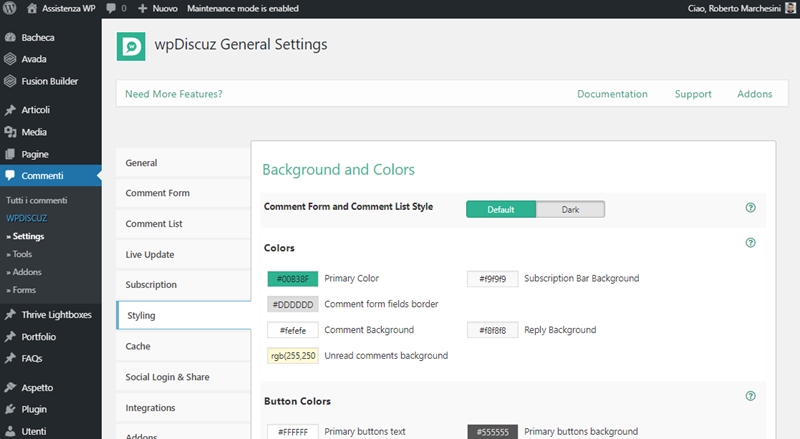The height and width of the screenshot is (439, 800).
Task: Click the Thrive Lightboxes pin icon
Action: [10, 314]
